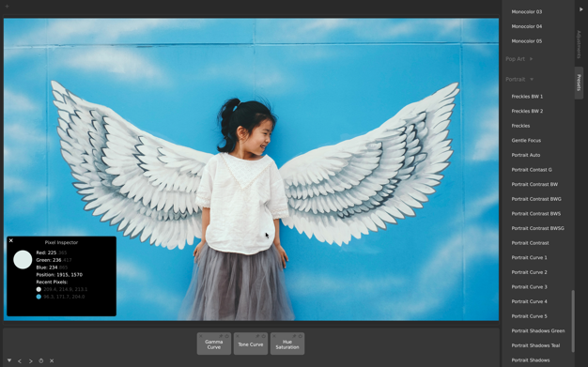
Task: Toggle power on Gamma Curve adjustment
Action: [227, 336]
